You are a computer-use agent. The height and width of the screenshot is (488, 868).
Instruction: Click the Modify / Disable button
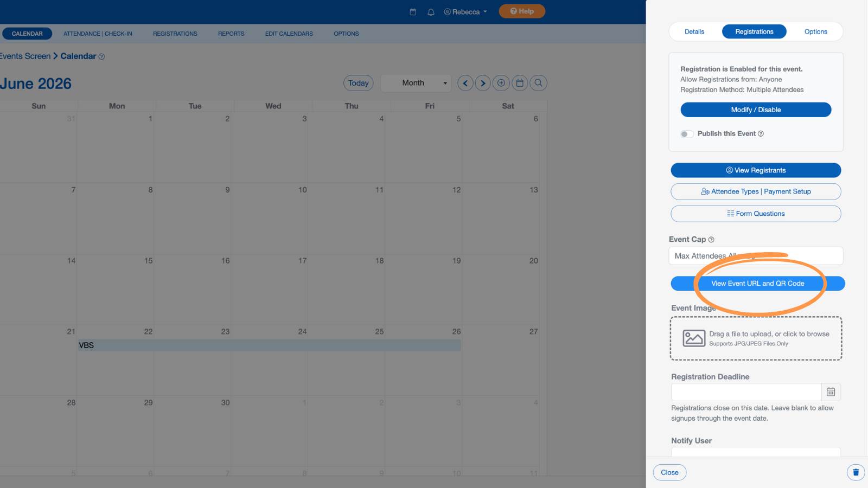tap(756, 110)
